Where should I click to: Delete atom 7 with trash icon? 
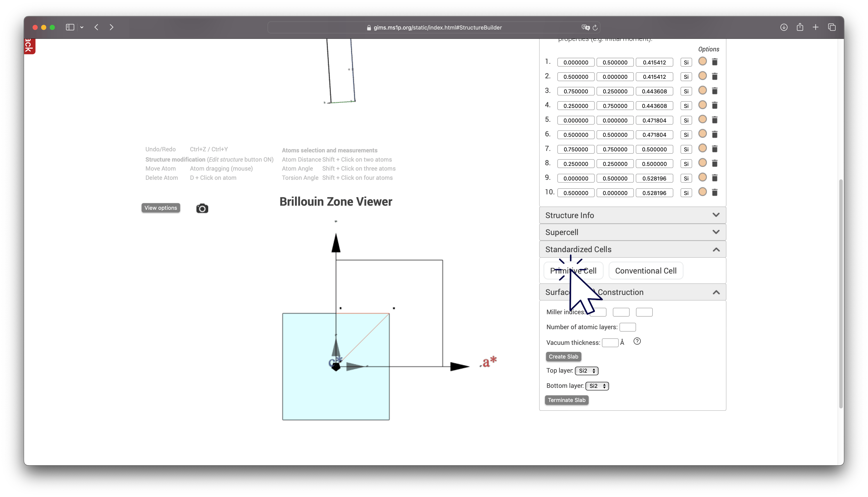click(x=715, y=149)
